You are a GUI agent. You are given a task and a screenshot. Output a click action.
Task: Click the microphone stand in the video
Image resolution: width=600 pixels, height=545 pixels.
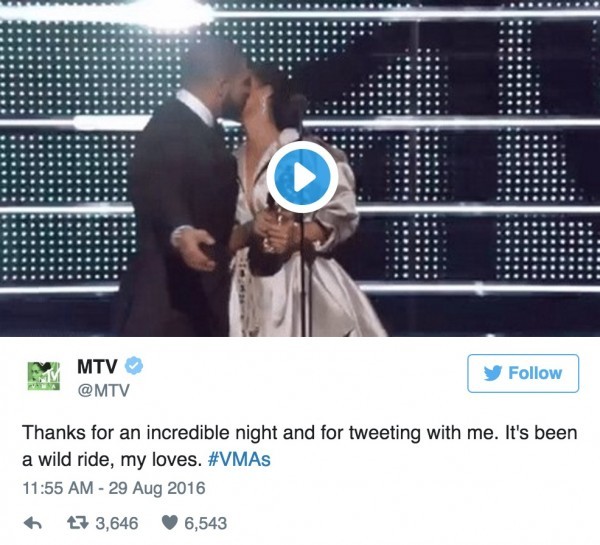pyautogui.click(x=305, y=268)
